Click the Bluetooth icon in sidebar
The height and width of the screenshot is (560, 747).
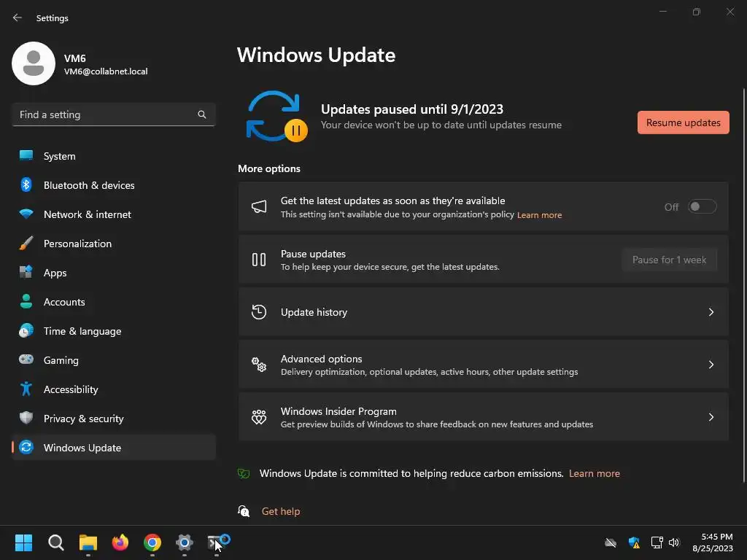click(26, 184)
